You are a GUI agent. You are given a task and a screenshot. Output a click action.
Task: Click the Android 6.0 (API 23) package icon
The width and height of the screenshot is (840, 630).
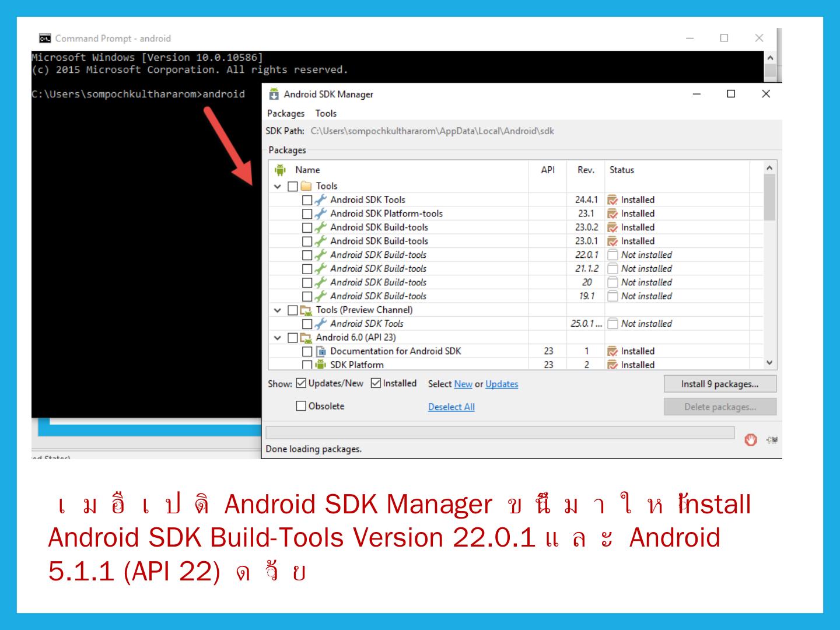[x=306, y=338]
